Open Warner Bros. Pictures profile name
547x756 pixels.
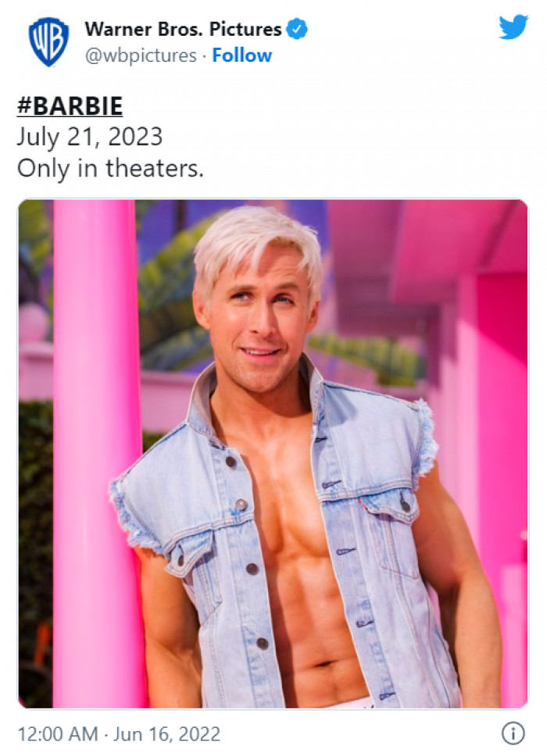[184, 30]
